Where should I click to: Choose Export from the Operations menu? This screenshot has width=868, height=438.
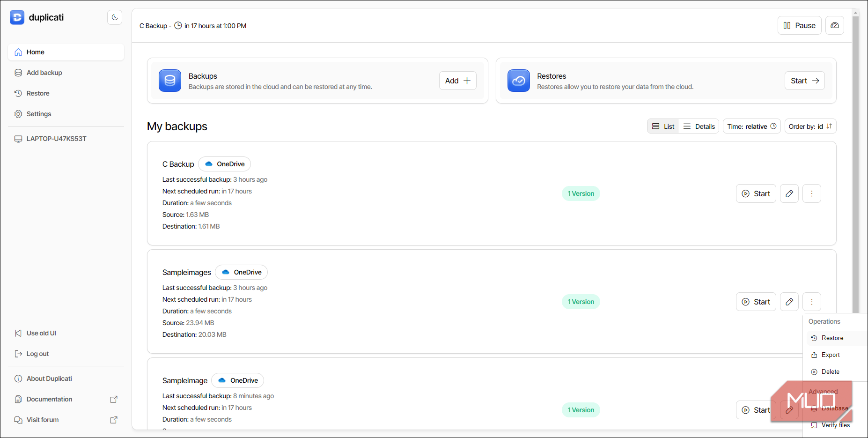pos(836,355)
